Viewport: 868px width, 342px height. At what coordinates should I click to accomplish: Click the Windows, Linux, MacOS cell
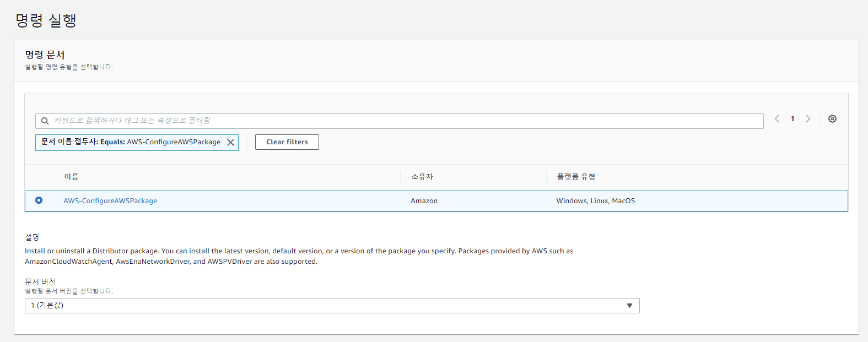click(x=596, y=201)
